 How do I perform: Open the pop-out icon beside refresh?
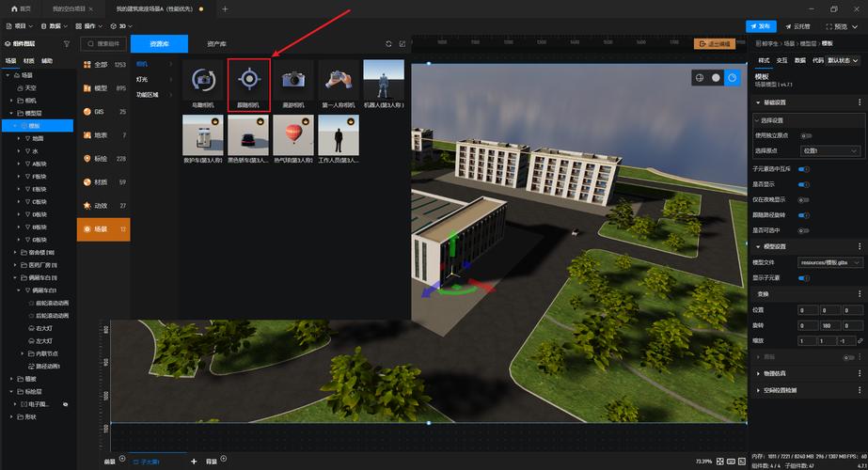click(x=402, y=44)
